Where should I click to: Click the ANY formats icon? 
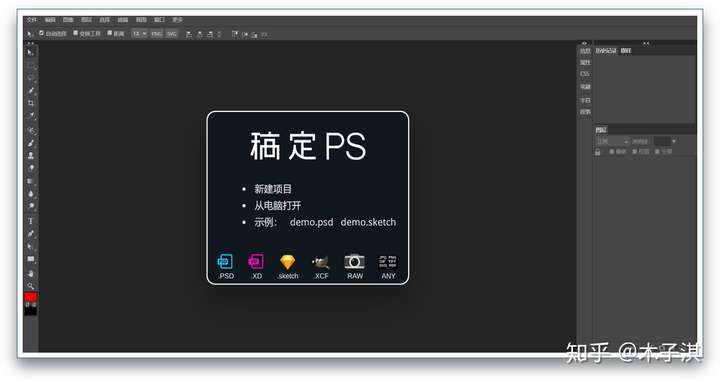tap(388, 262)
